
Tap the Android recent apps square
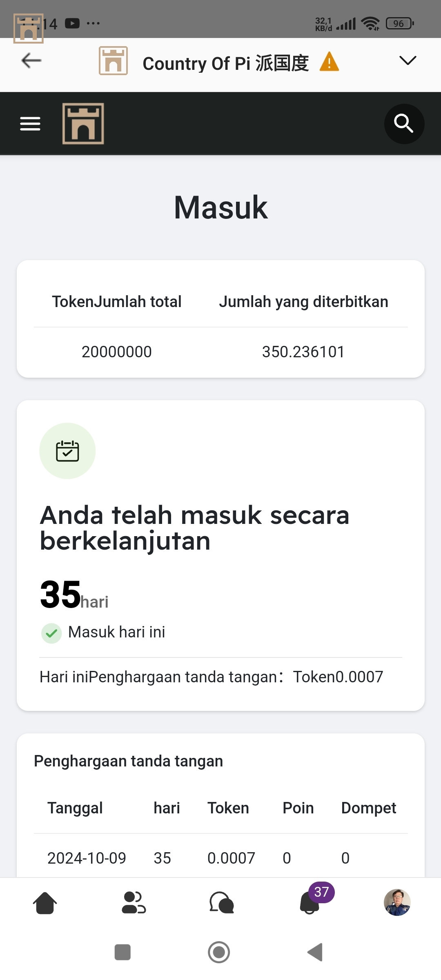coord(122,952)
